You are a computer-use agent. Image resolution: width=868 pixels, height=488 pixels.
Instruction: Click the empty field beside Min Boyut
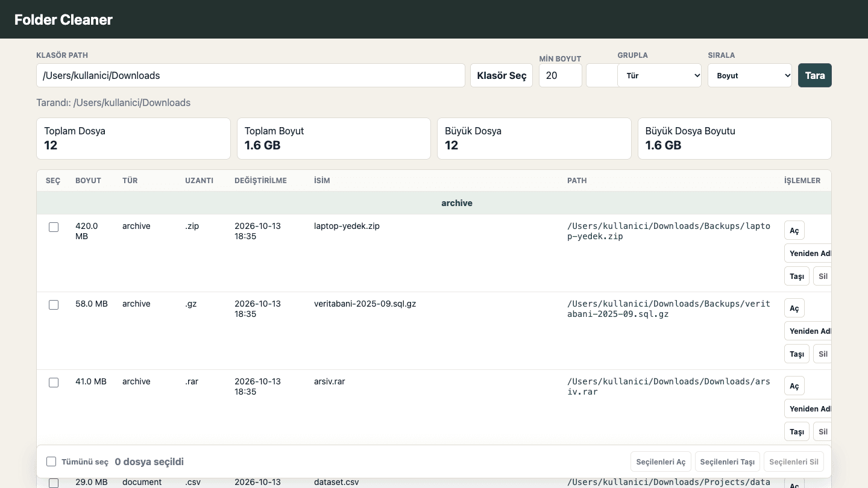pos(602,75)
